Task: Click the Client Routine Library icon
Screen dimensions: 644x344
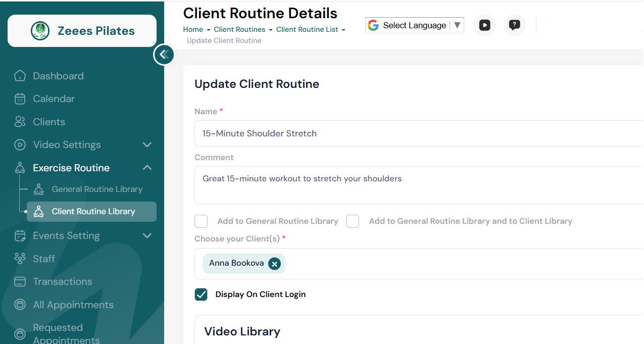Action: 38,212
